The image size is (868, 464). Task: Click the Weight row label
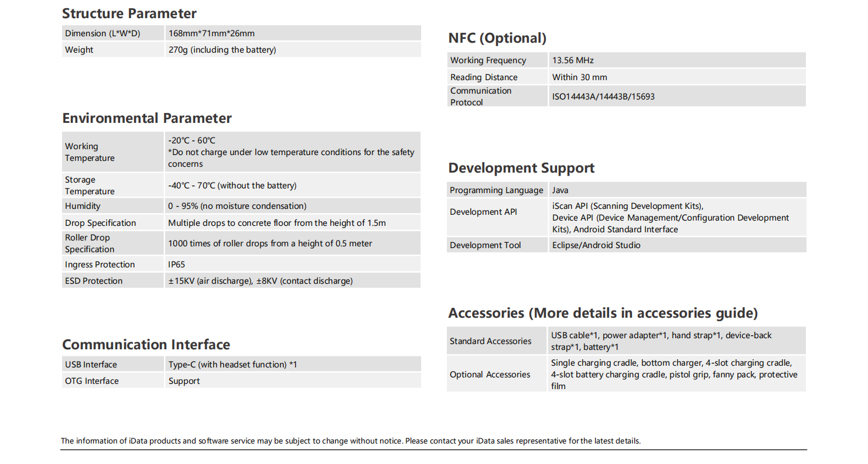(79, 50)
